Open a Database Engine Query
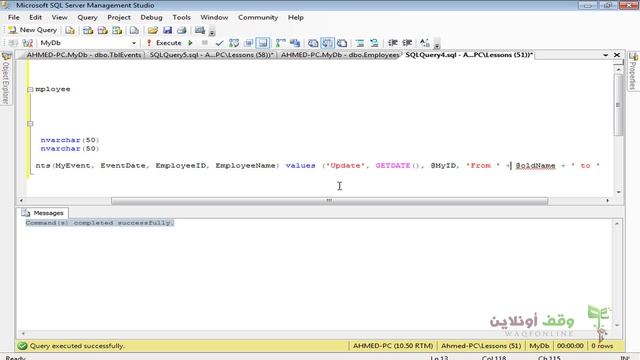The height and width of the screenshot is (360, 640). click(70, 30)
